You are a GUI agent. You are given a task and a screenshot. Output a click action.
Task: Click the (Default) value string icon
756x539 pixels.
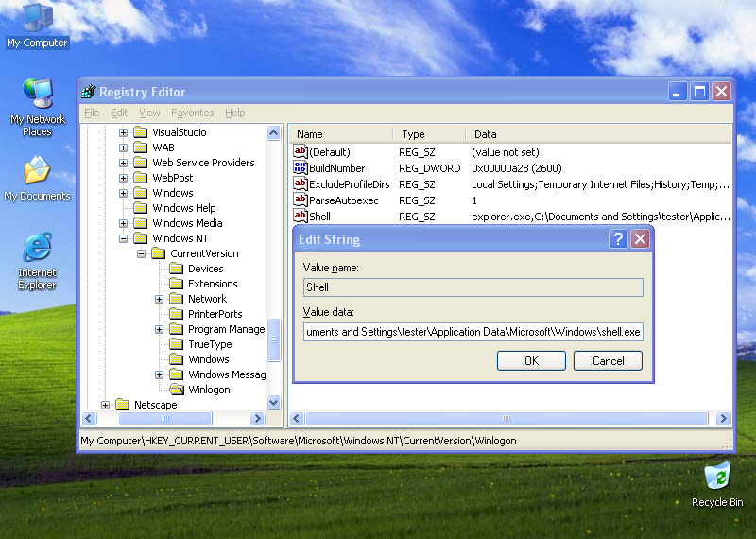pos(300,152)
